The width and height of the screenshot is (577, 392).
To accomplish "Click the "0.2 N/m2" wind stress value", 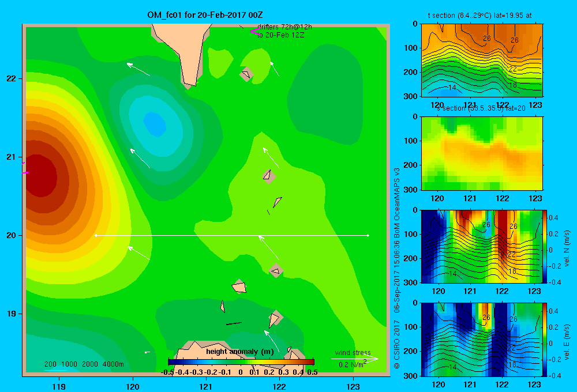I will (x=353, y=364).
